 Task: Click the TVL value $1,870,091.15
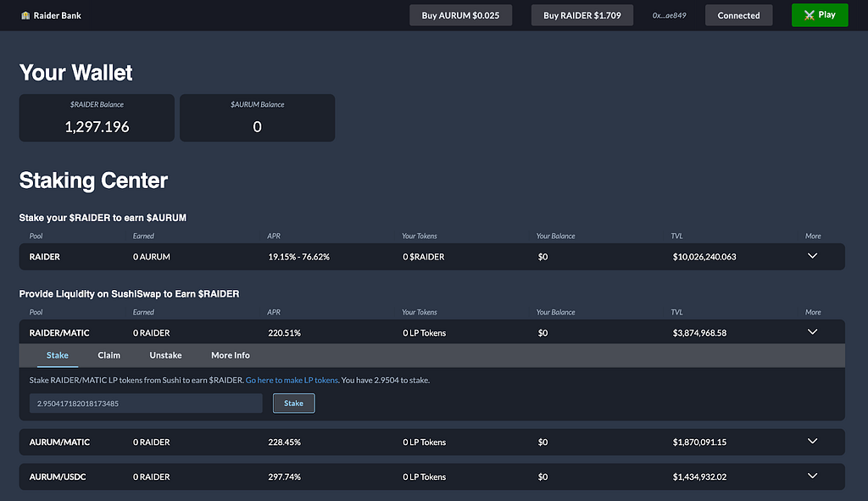tap(699, 443)
